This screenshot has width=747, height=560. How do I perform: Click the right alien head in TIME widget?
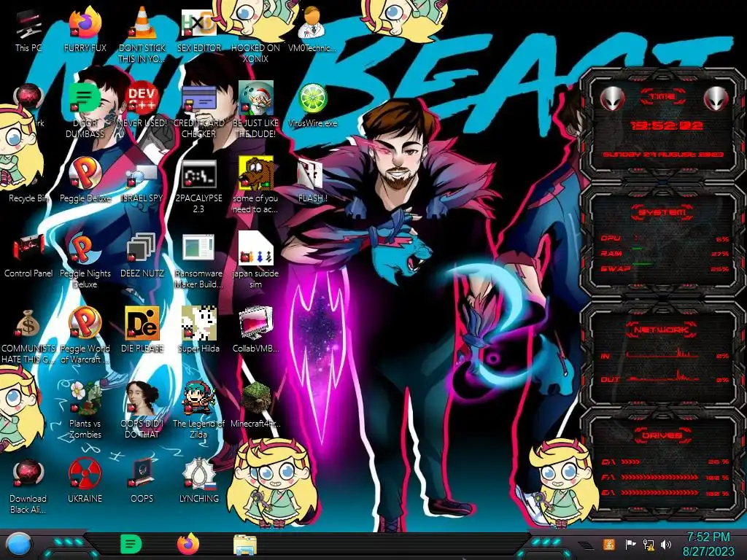[716, 98]
